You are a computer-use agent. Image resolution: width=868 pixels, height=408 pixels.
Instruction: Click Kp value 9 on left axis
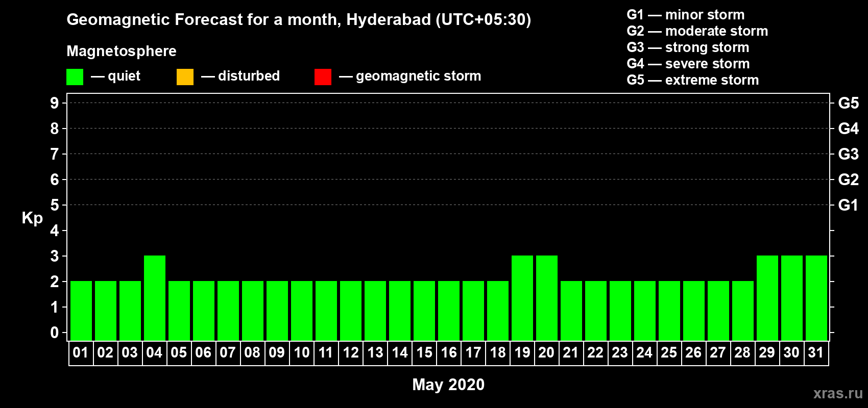55,103
